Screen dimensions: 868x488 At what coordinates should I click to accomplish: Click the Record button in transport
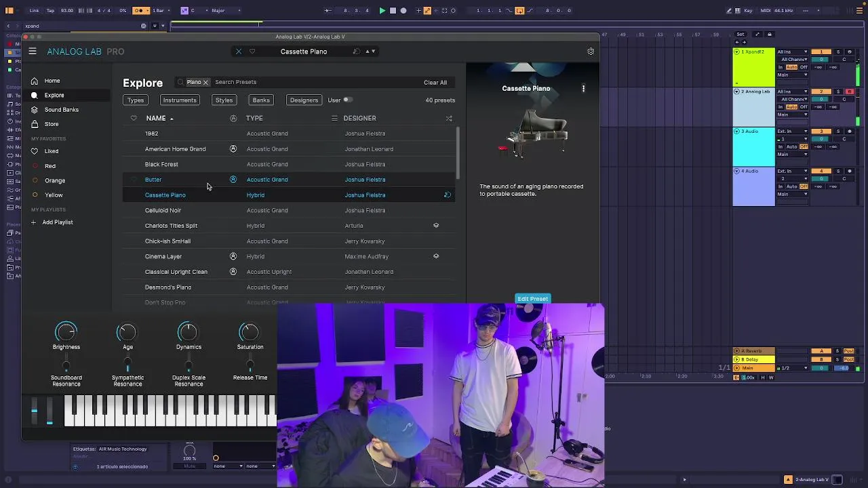(x=403, y=11)
